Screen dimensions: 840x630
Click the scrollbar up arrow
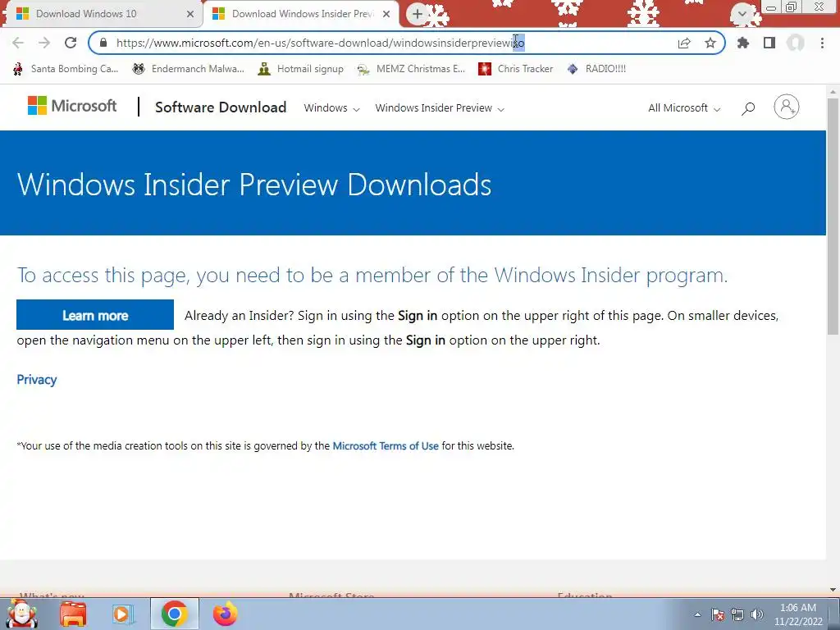833,92
